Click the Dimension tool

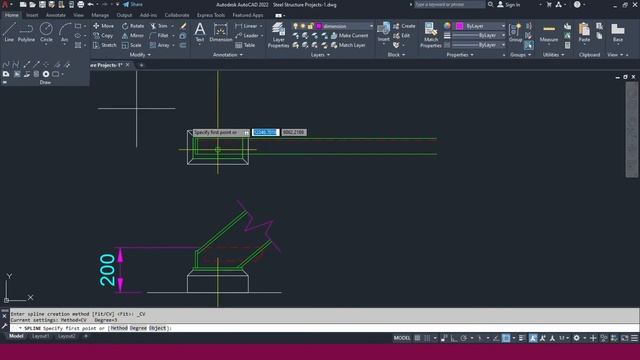coord(221,32)
